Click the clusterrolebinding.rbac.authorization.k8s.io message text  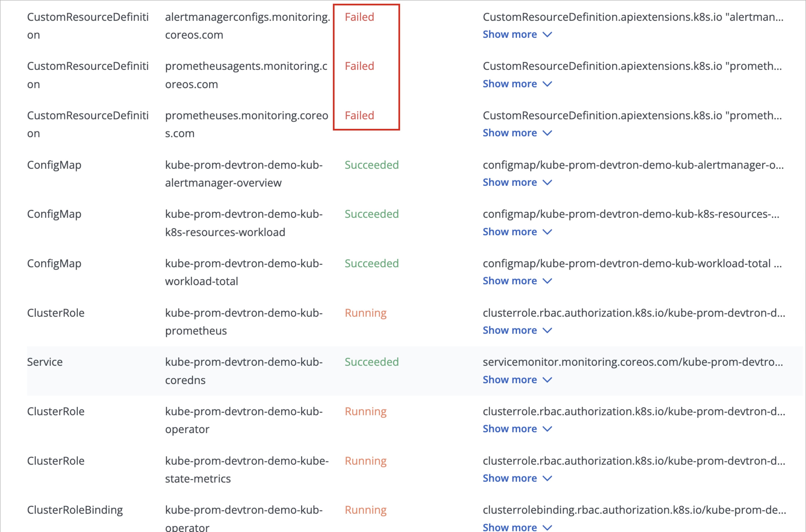pyautogui.click(x=634, y=510)
